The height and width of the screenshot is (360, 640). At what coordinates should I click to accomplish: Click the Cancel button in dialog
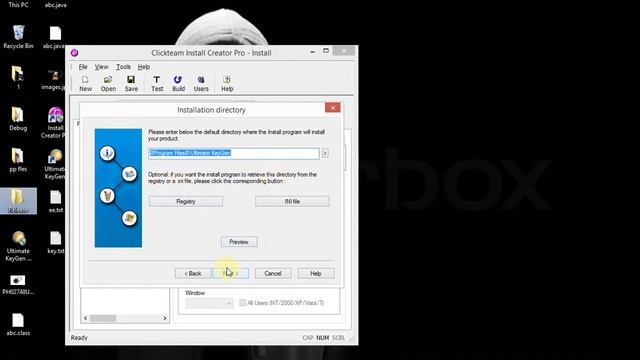pyautogui.click(x=273, y=273)
